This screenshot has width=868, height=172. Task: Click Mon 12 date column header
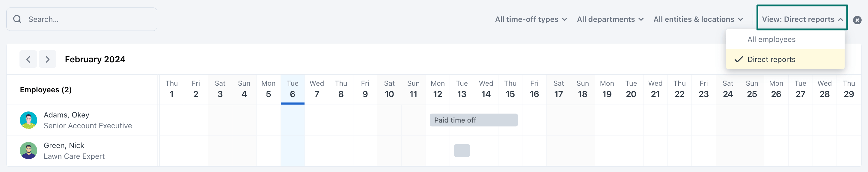(437, 89)
